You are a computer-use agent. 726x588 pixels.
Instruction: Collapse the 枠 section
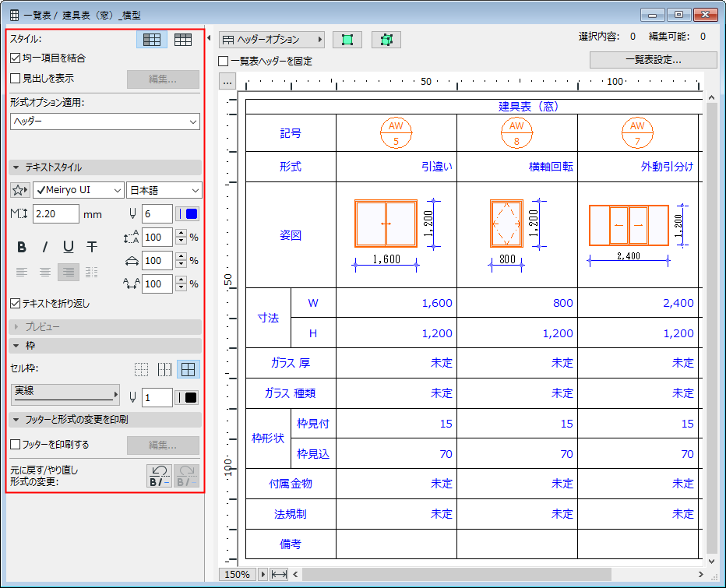pos(105,346)
